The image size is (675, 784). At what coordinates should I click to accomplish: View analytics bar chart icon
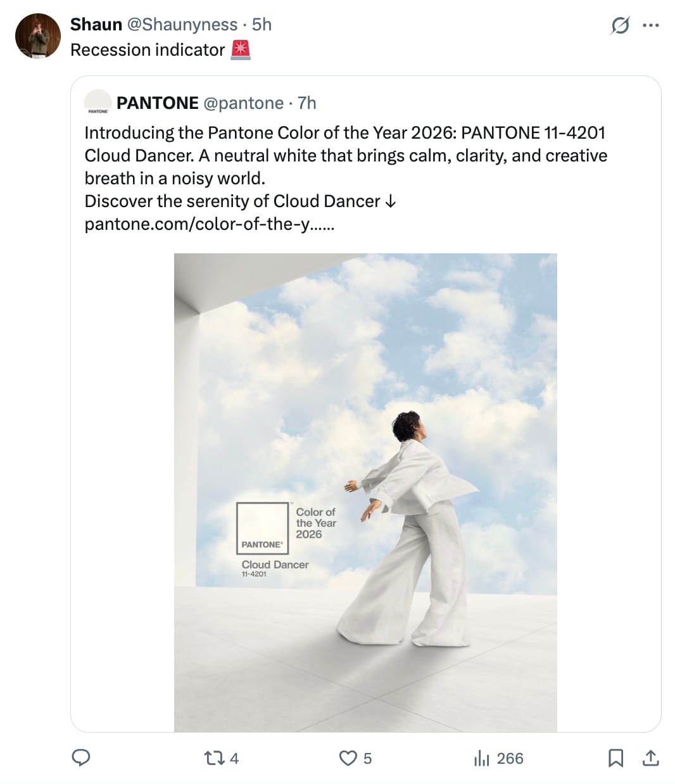482,758
